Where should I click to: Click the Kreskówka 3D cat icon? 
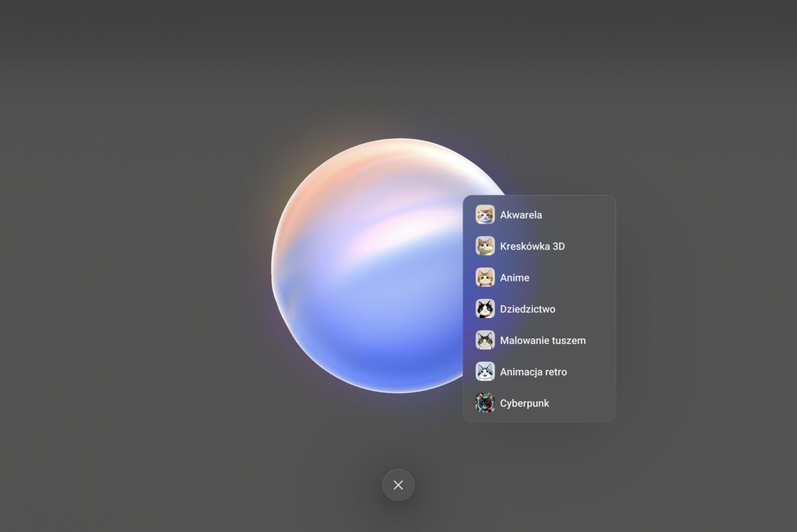[x=485, y=246]
